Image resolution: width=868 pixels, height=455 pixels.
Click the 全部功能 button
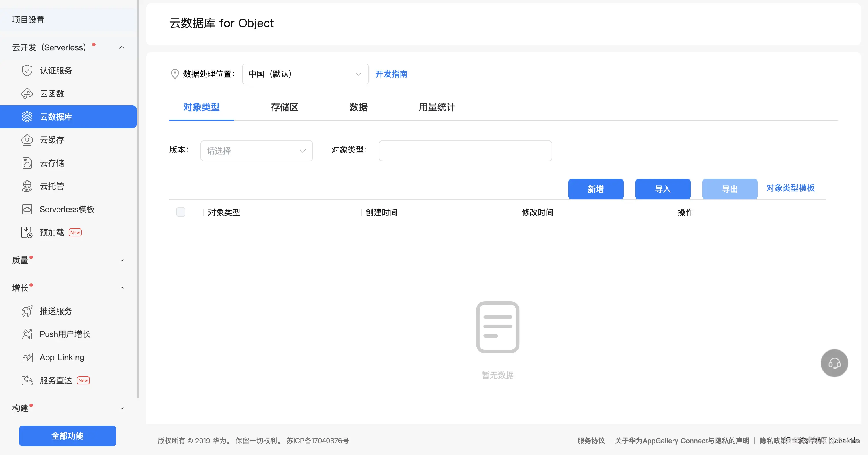point(67,436)
